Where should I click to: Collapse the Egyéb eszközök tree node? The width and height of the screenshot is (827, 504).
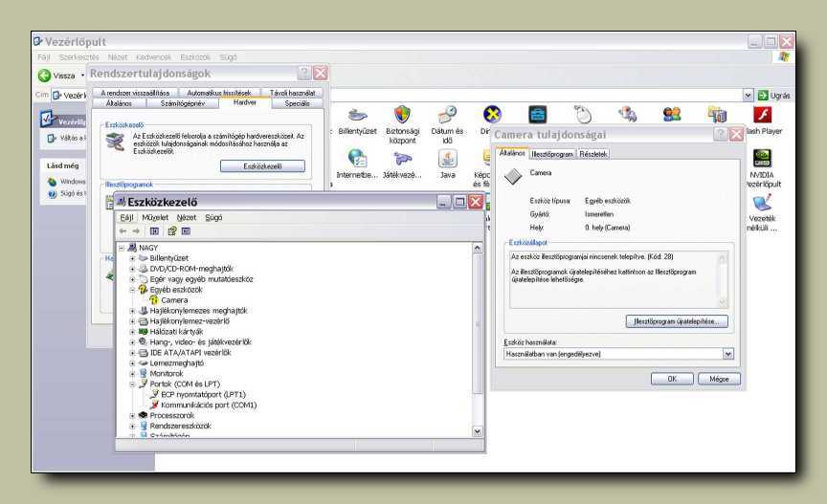(132, 289)
